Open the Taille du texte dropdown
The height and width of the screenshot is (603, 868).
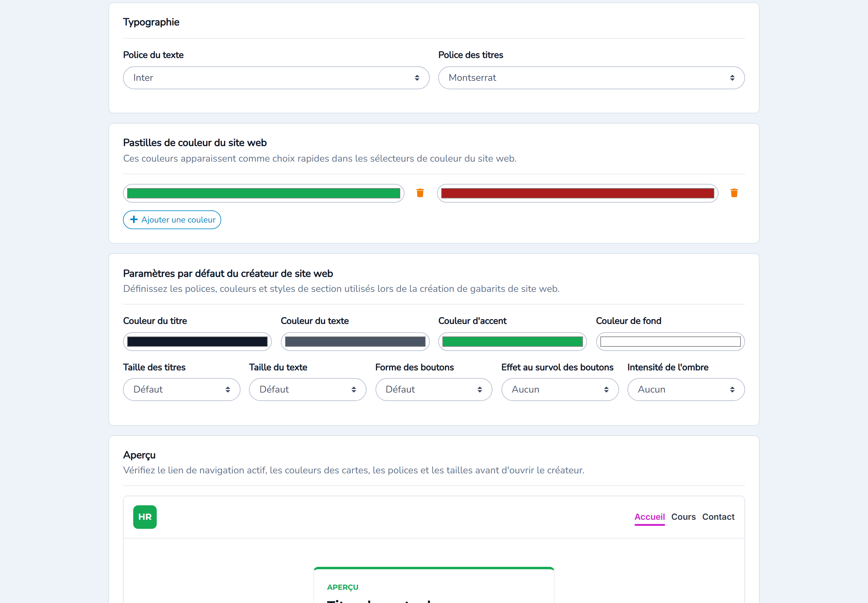(307, 390)
